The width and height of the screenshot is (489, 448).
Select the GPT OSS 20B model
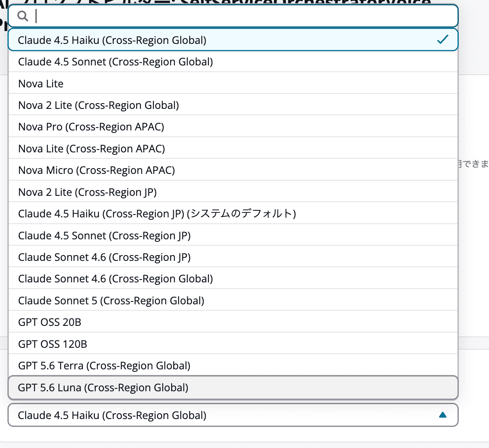coord(233,322)
